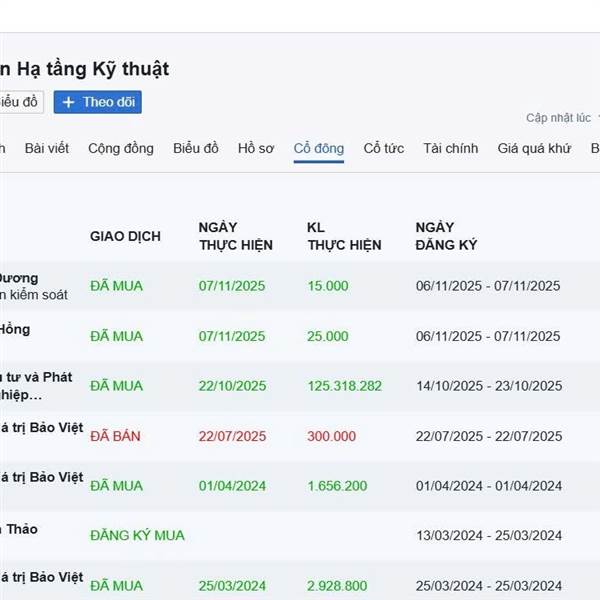Viewport: 600px width, 600px height.
Task: Switch to the Cộng đồng tab
Action: point(121,148)
